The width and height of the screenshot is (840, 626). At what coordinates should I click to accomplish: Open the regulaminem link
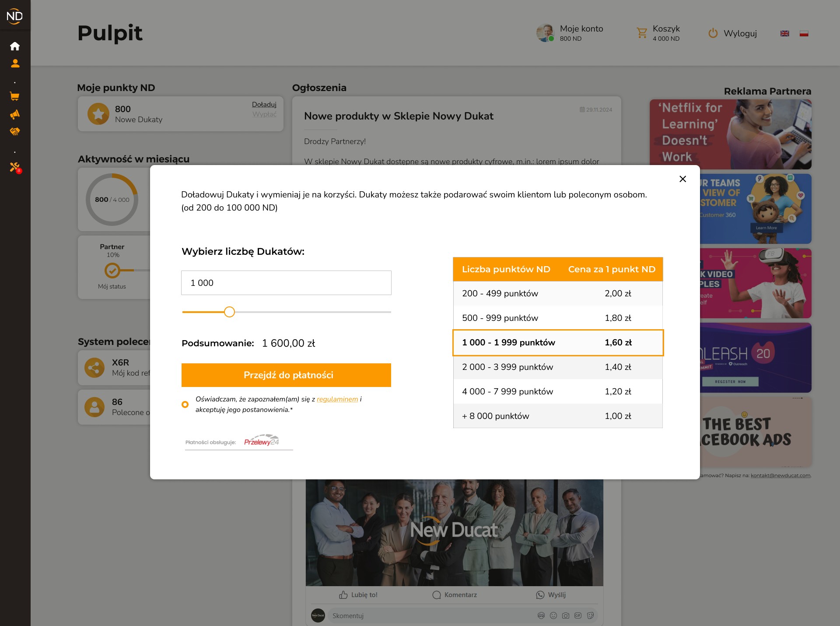337,399
